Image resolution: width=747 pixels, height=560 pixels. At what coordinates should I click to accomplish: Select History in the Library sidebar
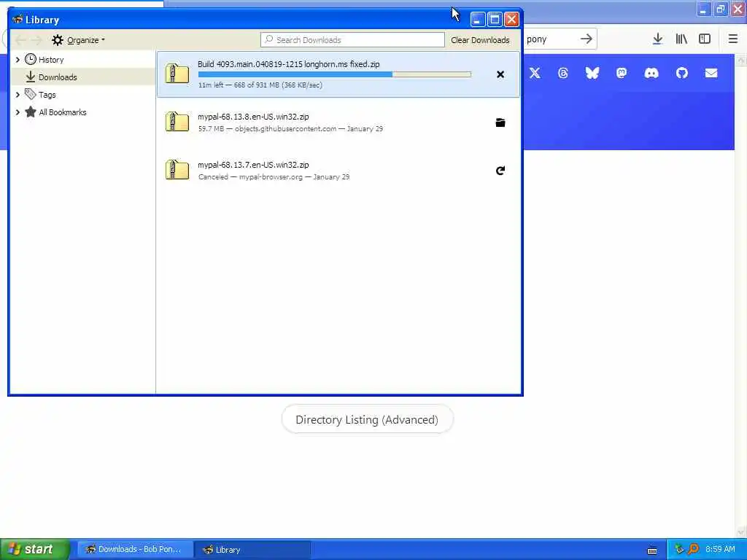coord(51,60)
